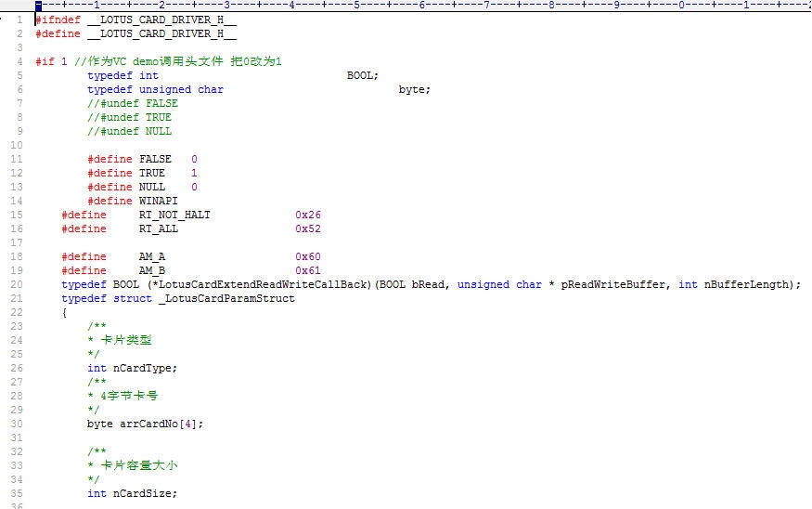The image size is (812, 509).
Task: Click the byte; typedef name on line 6
Action: tap(414, 89)
